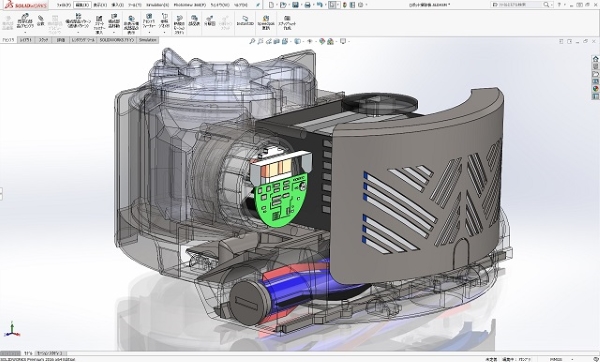Click the New document icon
This screenshot has width=600, height=362.
[271, 5]
